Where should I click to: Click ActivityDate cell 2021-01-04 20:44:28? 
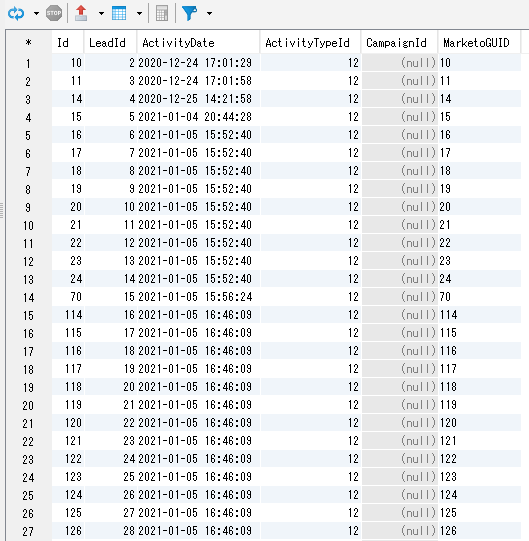coord(199,117)
